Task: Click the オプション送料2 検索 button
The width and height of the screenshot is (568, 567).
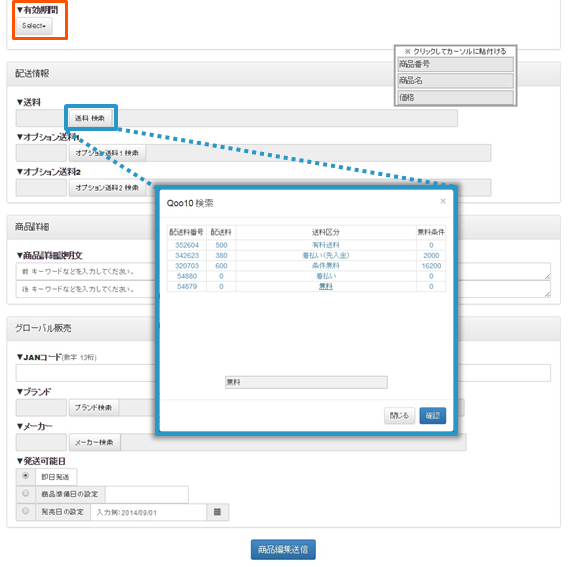Action: pyautogui.click(x=107, y=188)
